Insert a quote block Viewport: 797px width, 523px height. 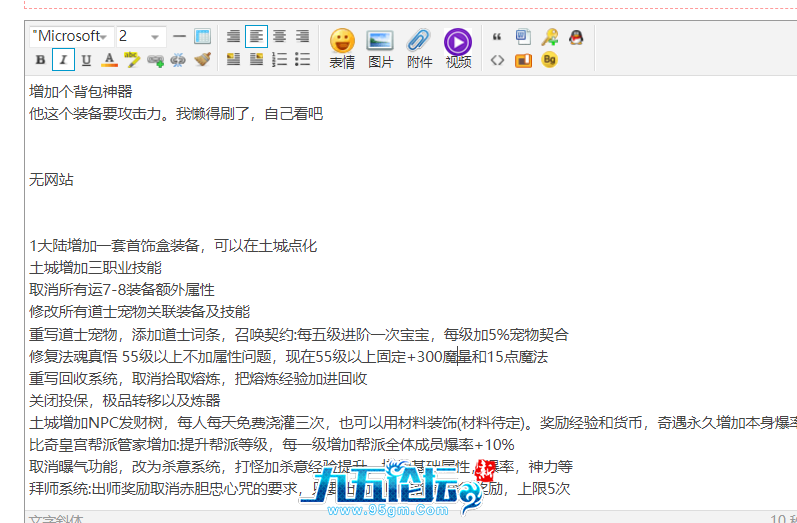pyautogui.click(x=497, y=37)
